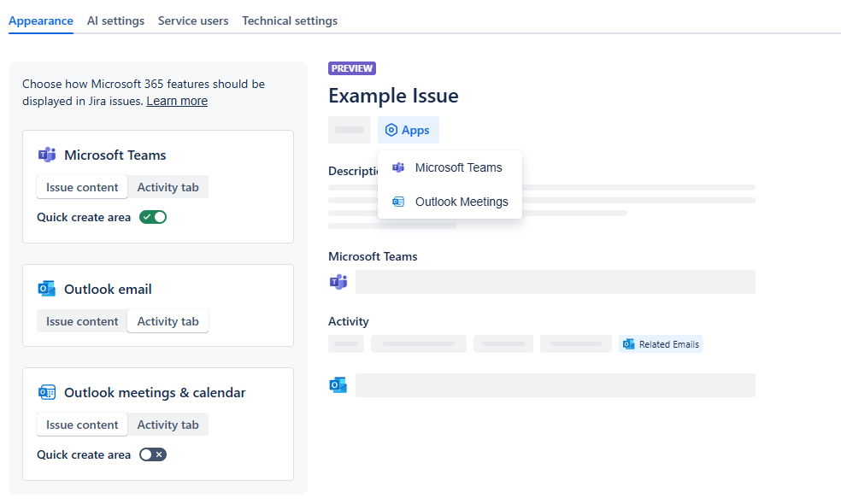Viewport: 841px width, 504px height.
Task: Click the Related Emails badge
Action: tap(660, 343)
